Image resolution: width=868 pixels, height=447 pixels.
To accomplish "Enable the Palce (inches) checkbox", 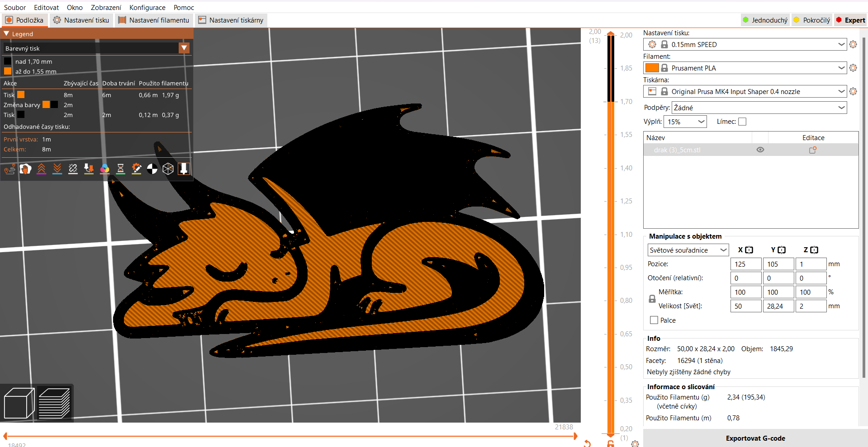I will (x=654, y=320).
